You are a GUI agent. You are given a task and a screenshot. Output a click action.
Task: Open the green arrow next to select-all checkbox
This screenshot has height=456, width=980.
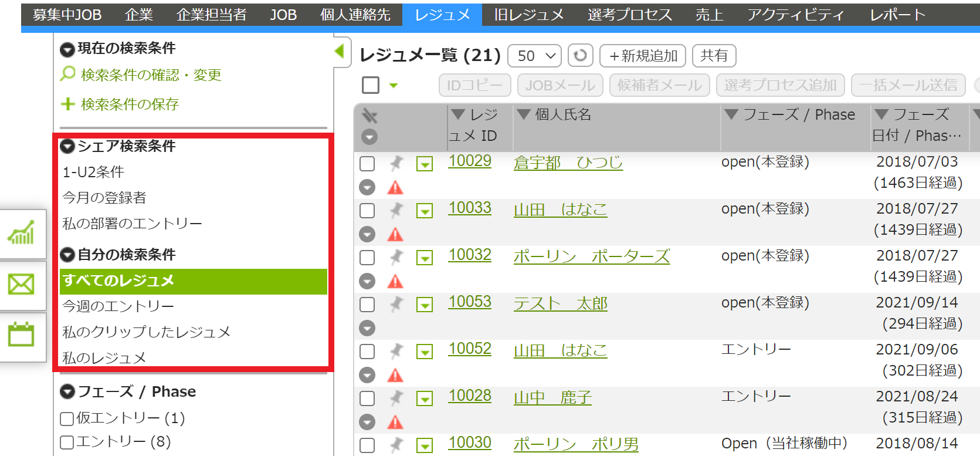(x=394, y=86)
